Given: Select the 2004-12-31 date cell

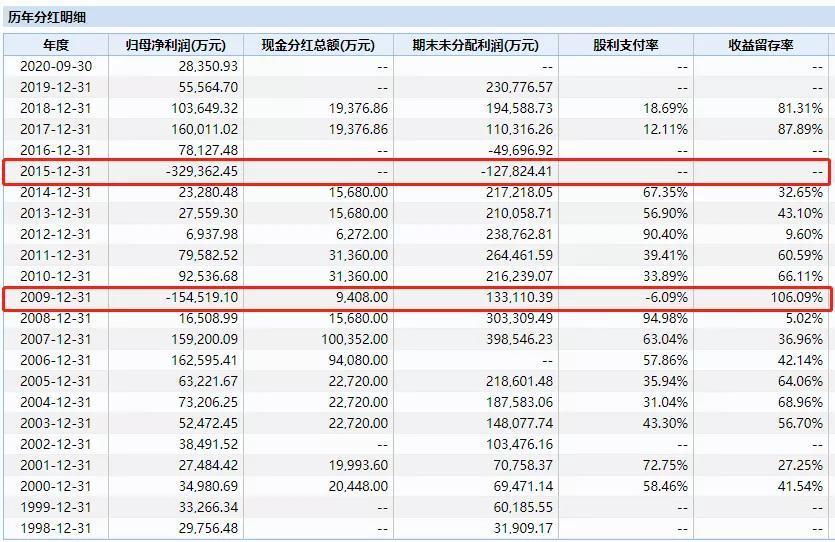Looking at the screenshot, I should tap(56, 403).
